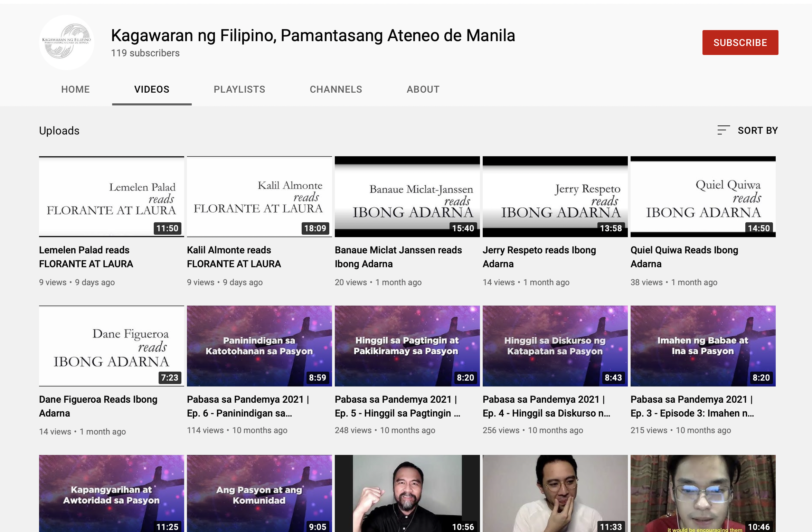Screen dimensions: 812x532
Task: Expand the SORT BY dropdown
Action: coord(758,130)
